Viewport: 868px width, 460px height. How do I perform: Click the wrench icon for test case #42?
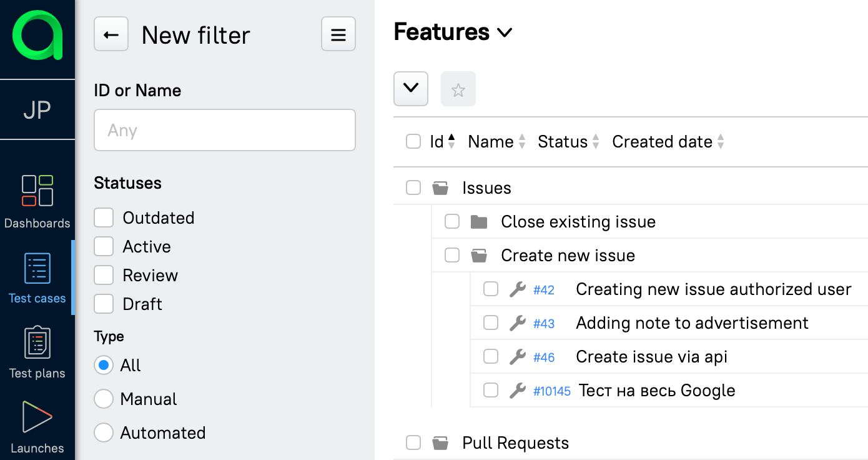point(517,289)
